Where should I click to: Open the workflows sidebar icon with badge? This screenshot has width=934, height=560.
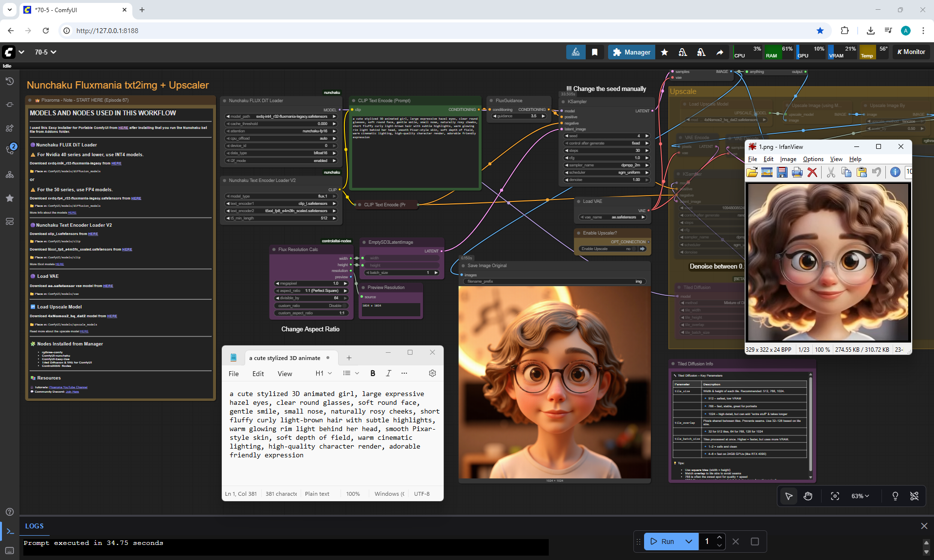[x=9, y=149]
